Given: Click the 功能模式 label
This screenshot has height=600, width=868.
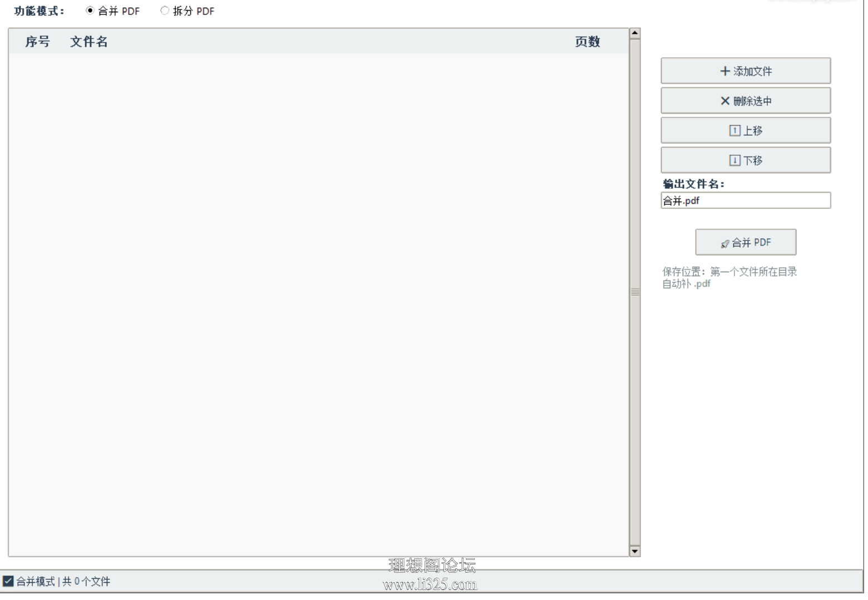Looking at the screenshot, I should coord(39,11).
